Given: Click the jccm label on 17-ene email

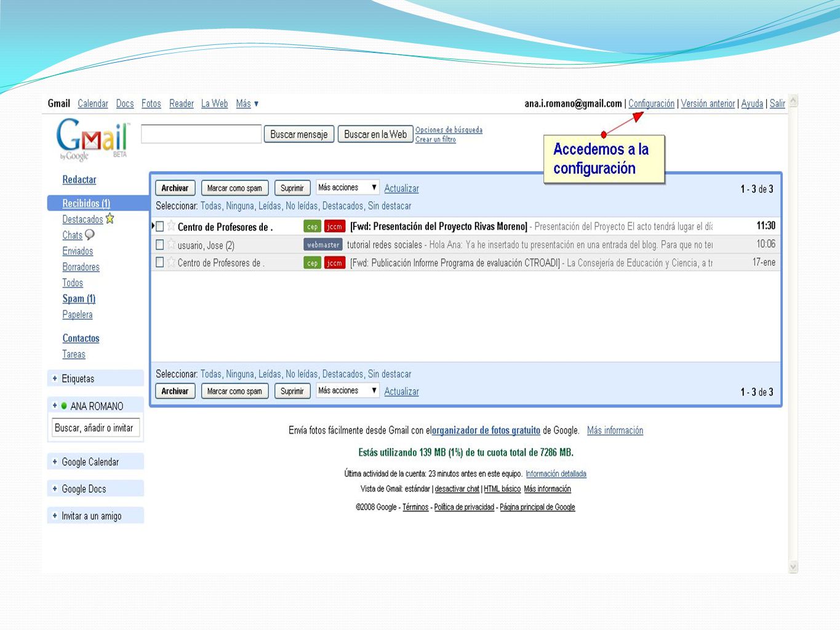Looking at the screenshot, I should tap(335, 263).
